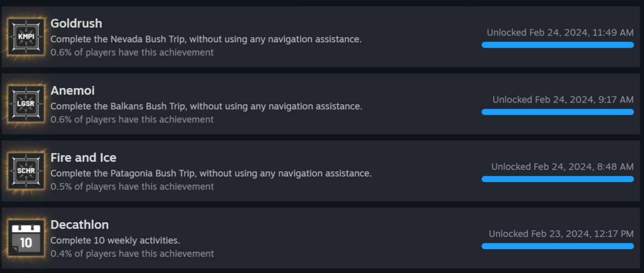Click the 'Complete 10 weekly activities' text
This screenshot has height=273, width=644.
[x=115, y=240]
